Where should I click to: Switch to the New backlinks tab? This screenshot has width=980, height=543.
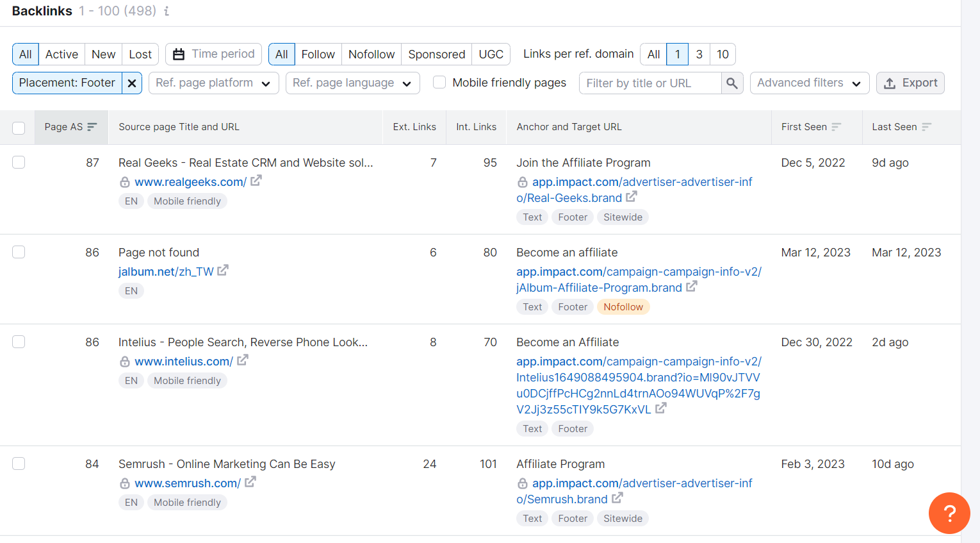[x=103, y=54]
